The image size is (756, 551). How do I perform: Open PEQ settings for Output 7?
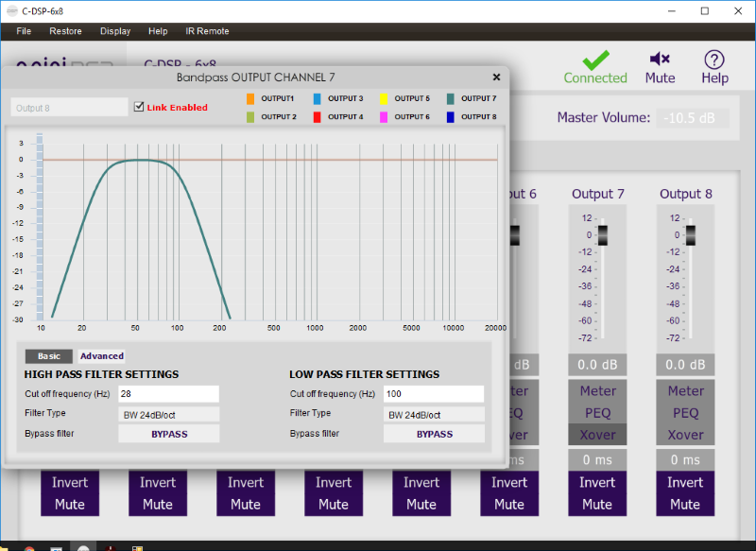coord(597,413)
